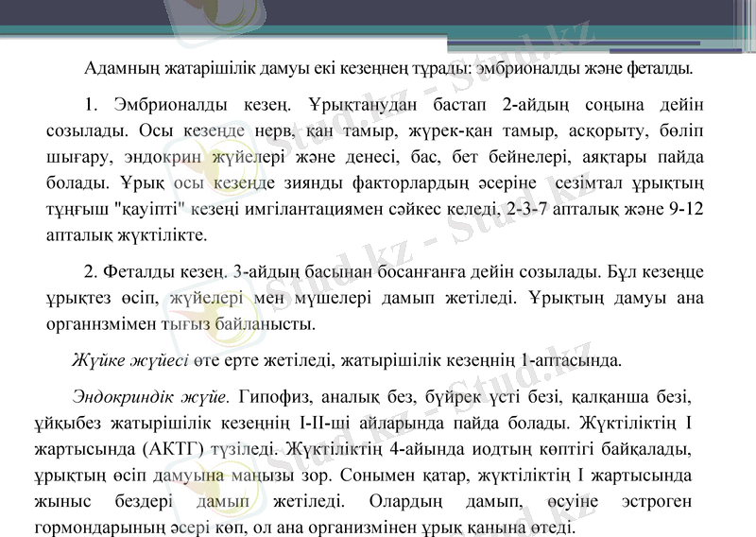Click the word "мүшелері"
Screen dimensions: 756x537
pyautogui.click(x=334, y=298)
